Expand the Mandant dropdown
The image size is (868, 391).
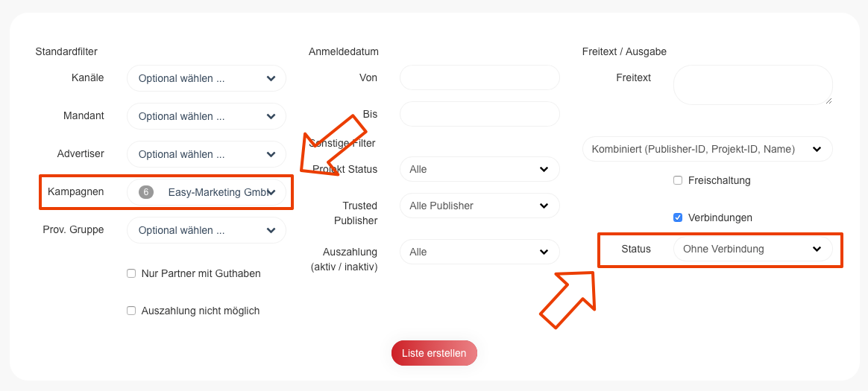click(x=207, y=116)
